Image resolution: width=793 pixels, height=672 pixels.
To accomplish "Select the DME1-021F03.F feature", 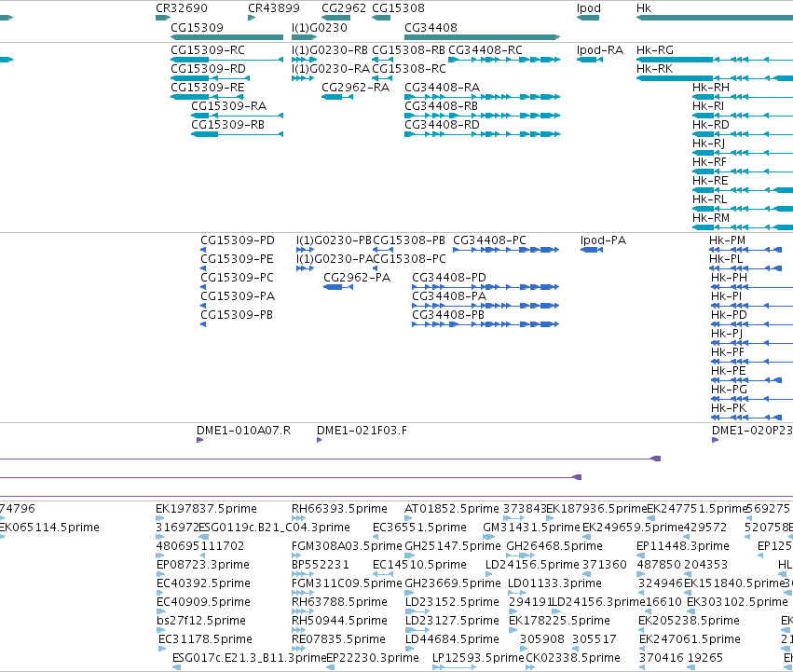I will pos(319,440).
